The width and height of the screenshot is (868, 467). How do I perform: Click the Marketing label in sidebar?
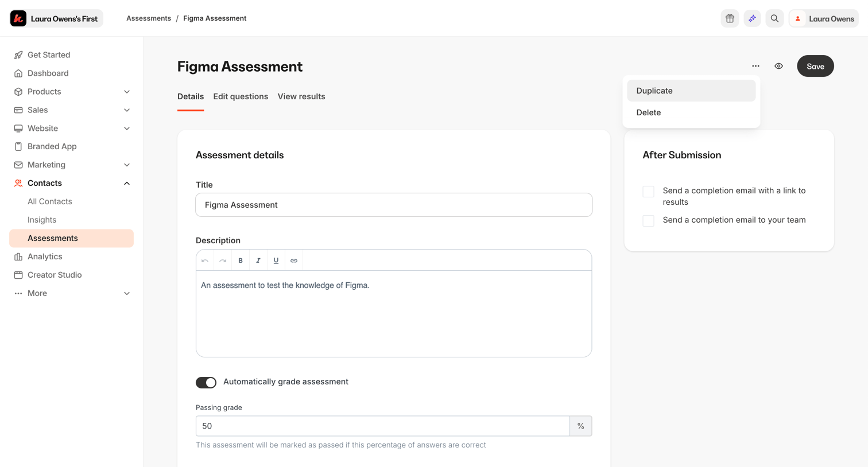pyautogui.click(x=46, y=165)
